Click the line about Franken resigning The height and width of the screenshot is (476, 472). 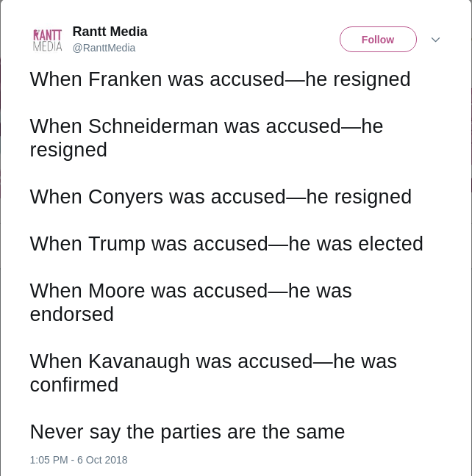tap(220, 79)
